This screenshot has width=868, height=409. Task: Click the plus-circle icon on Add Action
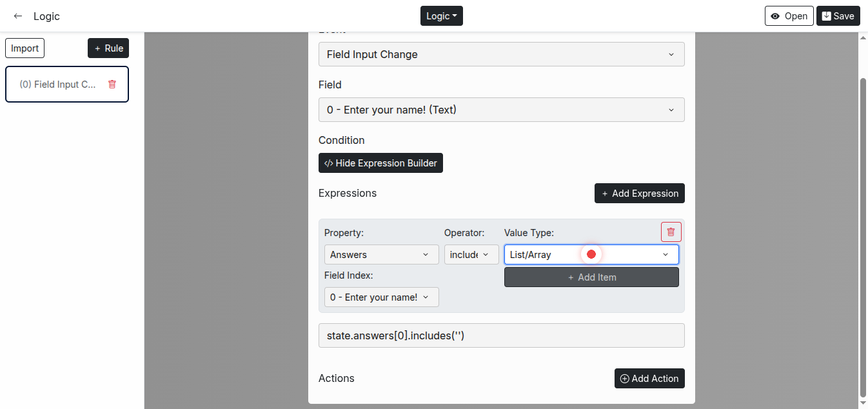tap(624, 379)
